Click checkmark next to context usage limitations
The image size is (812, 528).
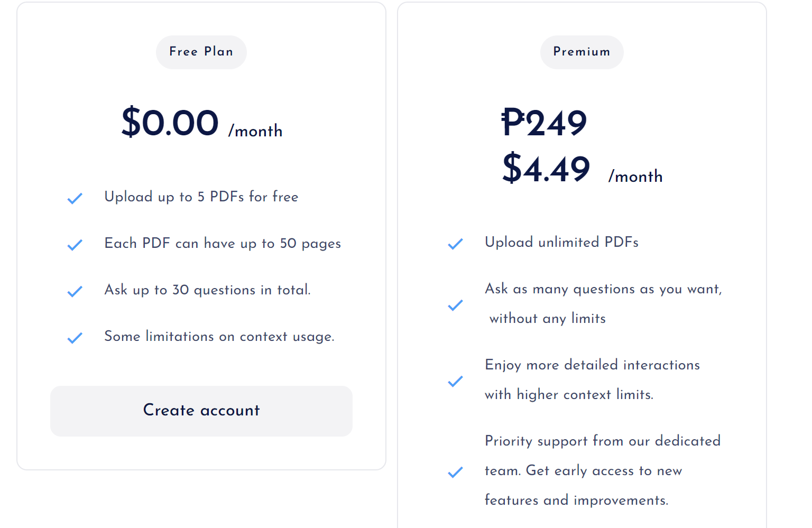click(x=75, y=338)
